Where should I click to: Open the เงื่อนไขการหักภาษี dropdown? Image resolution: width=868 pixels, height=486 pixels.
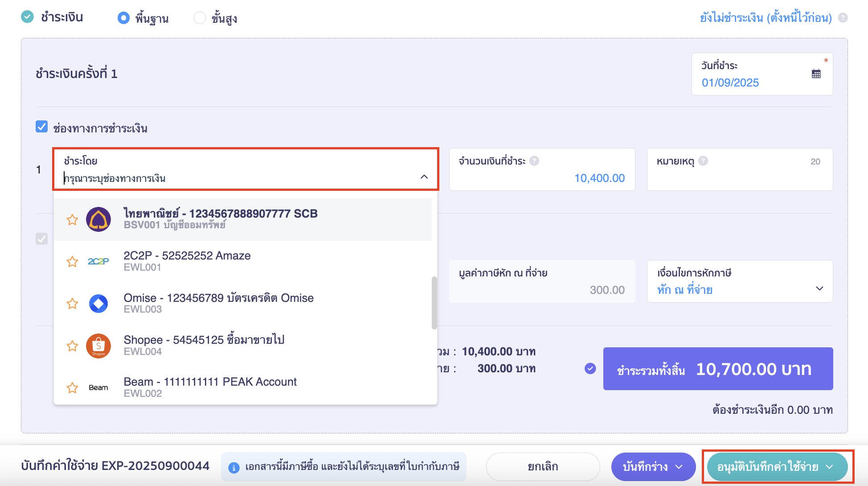point(819,288)
